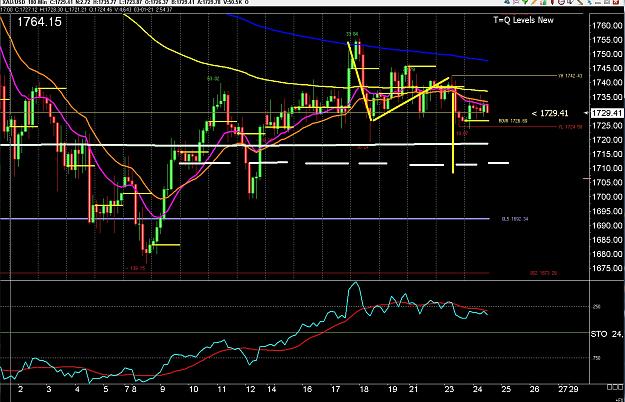Click the STO 24 indicator label
The image size is (625, 402).
(607, 334)
